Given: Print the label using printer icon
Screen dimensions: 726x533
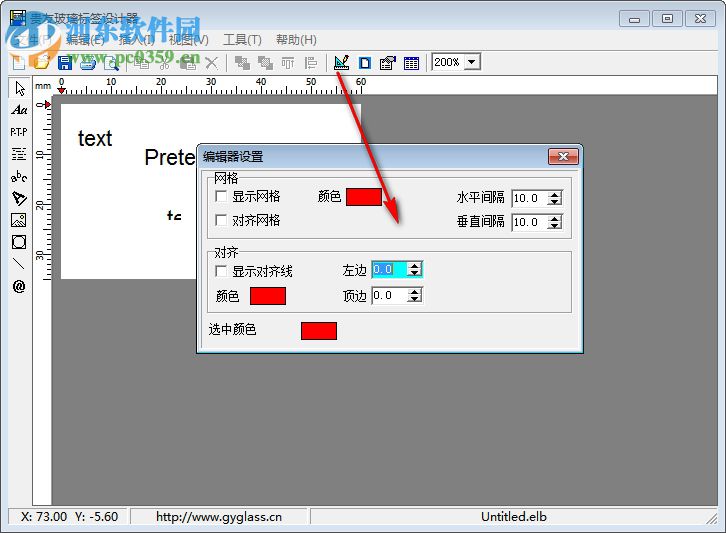Looking at the screenshot, I should (x=88, y=63).
